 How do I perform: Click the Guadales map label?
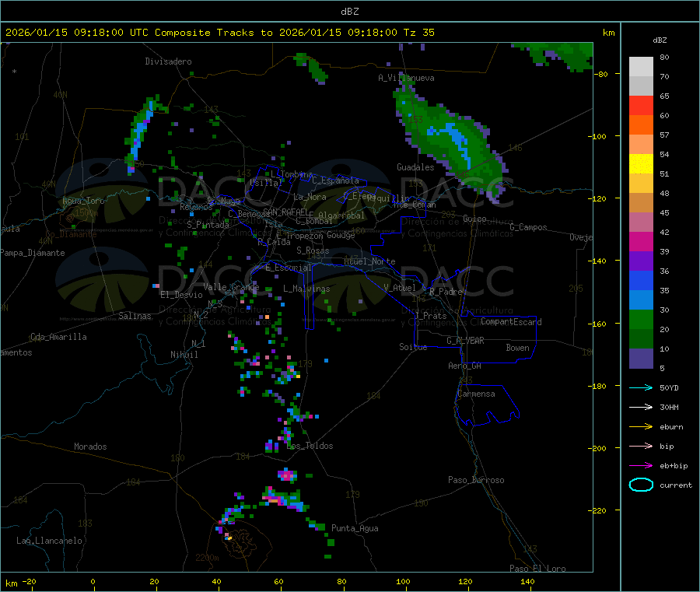[x=415, y=167]
